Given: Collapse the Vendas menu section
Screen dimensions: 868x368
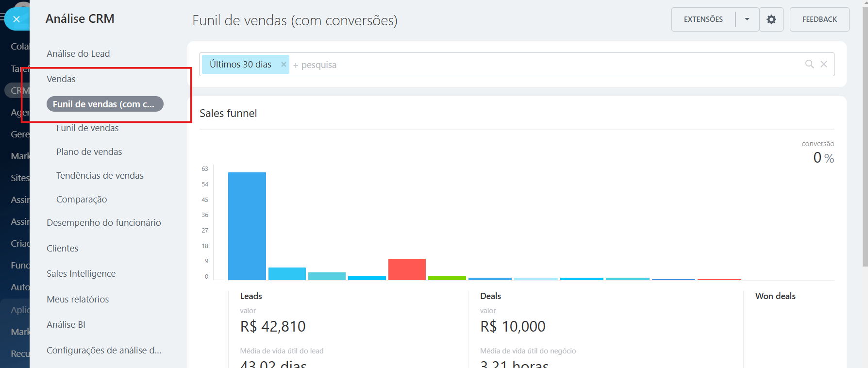Looking at the screenshot, I should pos(61,79).
